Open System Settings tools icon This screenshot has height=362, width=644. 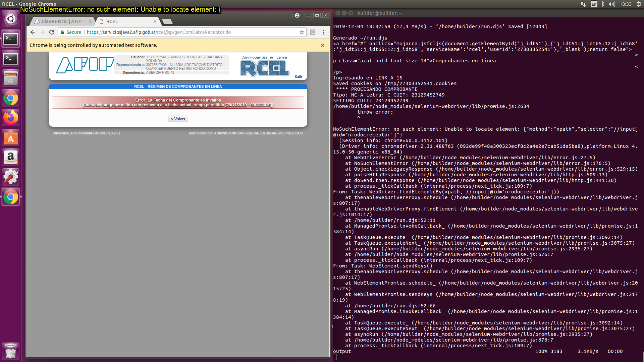(x=11, y=177)
